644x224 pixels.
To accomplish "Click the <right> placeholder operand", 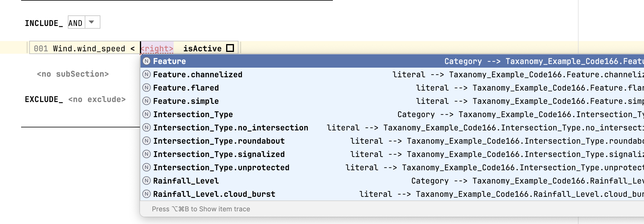I will (x=157, y=49).
